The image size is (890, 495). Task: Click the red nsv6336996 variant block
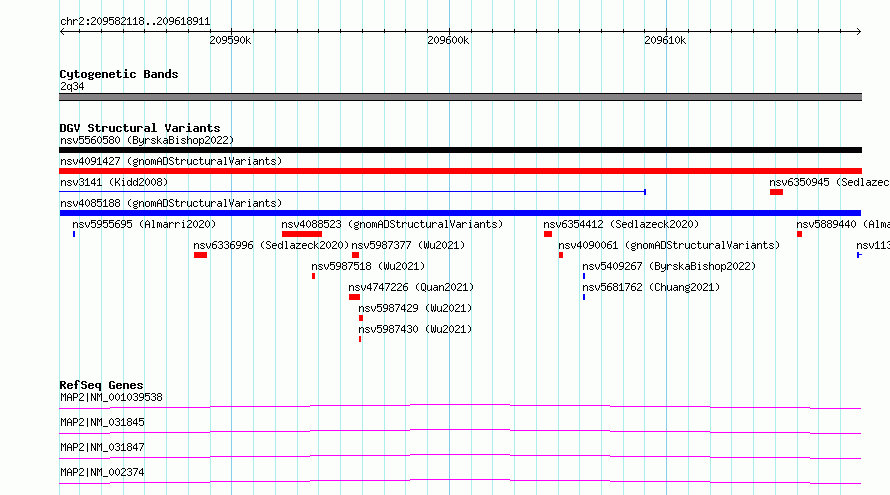pyautogui.click(x=200, y=255)
